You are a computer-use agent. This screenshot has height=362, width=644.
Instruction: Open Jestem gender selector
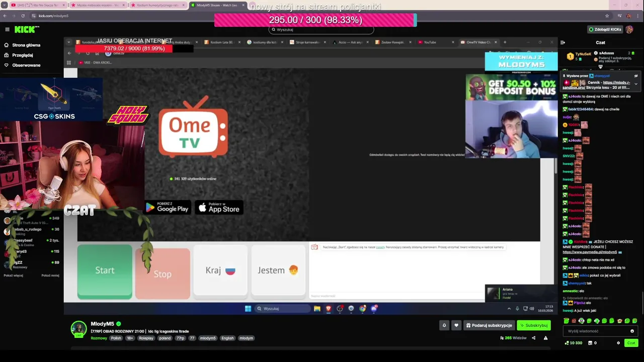pos(278,270)
